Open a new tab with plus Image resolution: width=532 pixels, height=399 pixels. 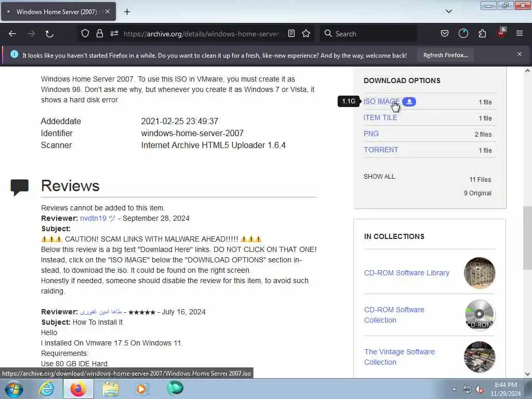point(127,12)
